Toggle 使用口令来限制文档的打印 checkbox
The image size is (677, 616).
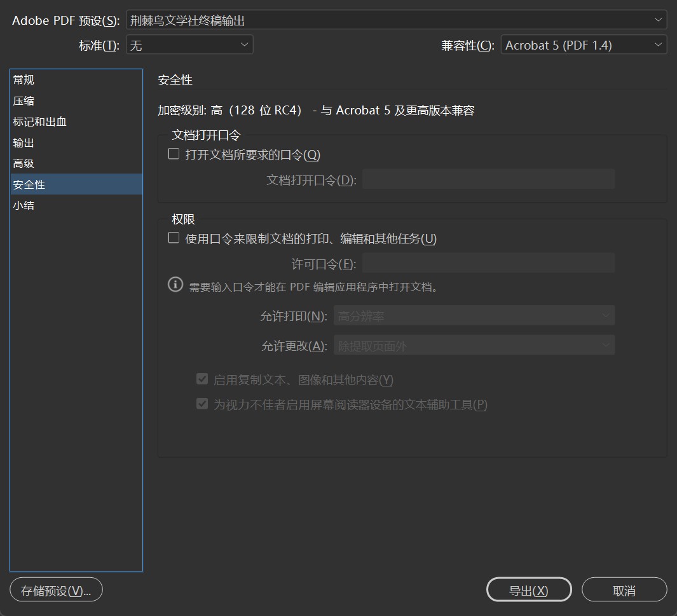[x=174, y=238]
